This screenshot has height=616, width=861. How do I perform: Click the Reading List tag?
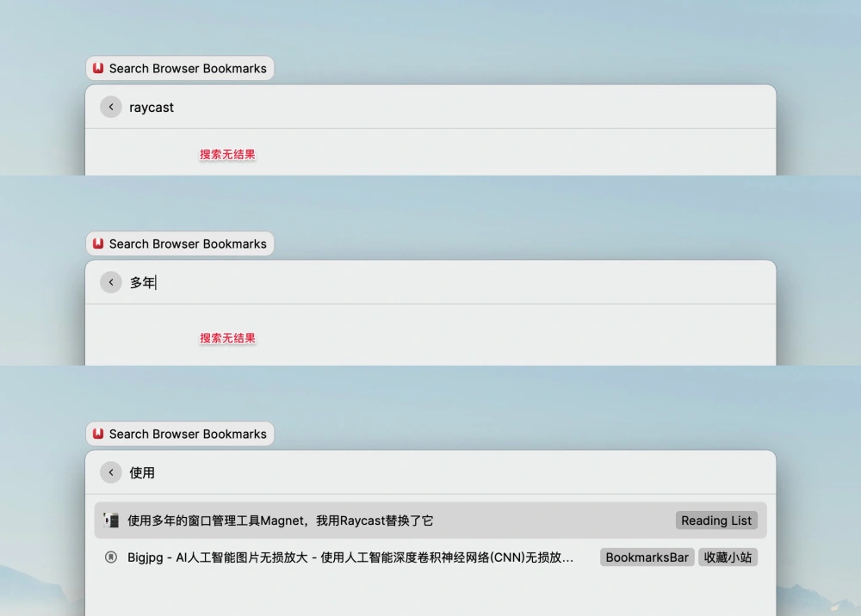tap(716, 521)
